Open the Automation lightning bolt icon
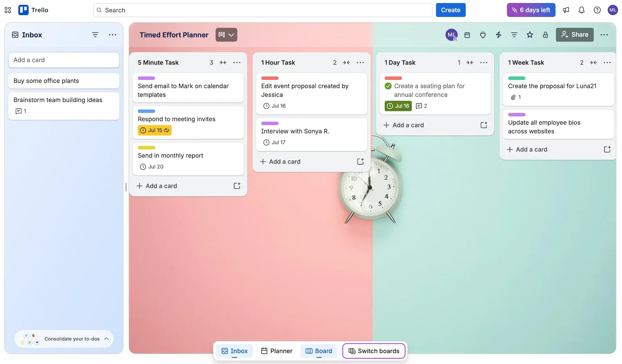Image resolution: width=622 pixels, height=364 pixels. [498, 35]
